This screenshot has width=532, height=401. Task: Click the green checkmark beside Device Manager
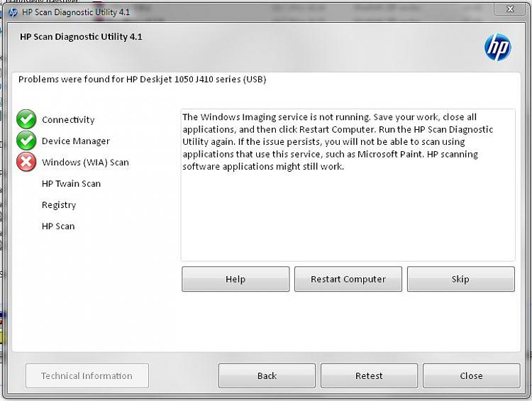26,141
